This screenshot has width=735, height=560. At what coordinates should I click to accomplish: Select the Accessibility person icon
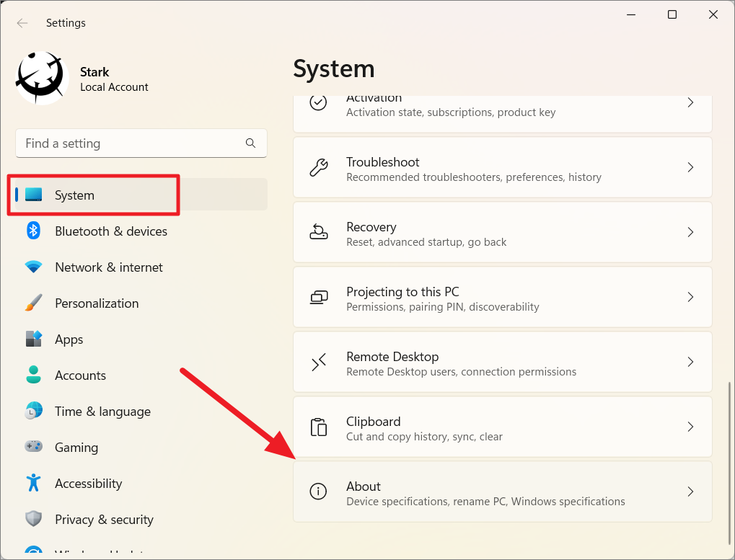pos(33,483)
